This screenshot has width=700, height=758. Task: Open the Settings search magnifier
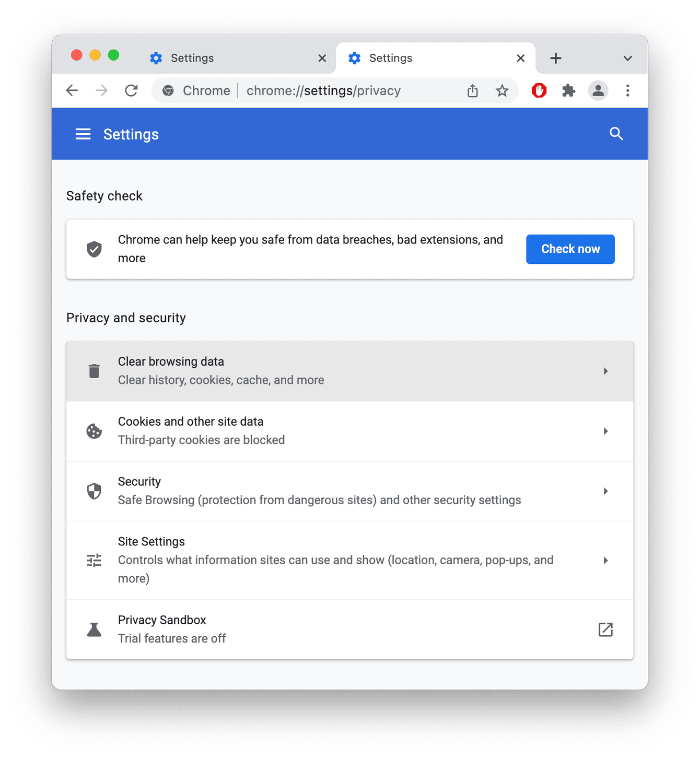pos(616,134)
